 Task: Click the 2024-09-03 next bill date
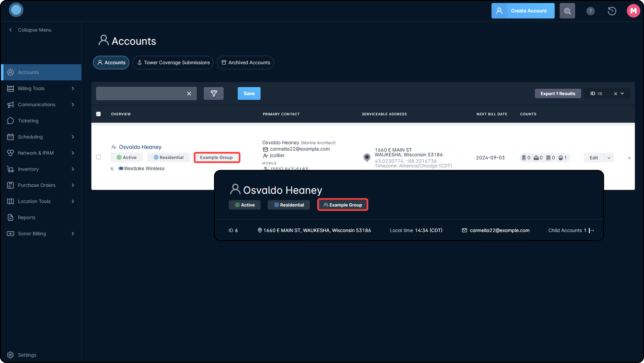pyautogui.click(x=490, y=157)
